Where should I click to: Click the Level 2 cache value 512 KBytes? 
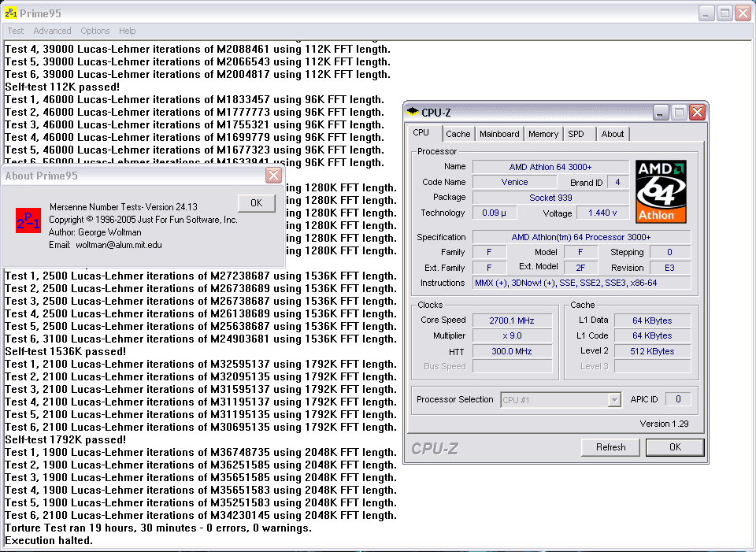652,351
